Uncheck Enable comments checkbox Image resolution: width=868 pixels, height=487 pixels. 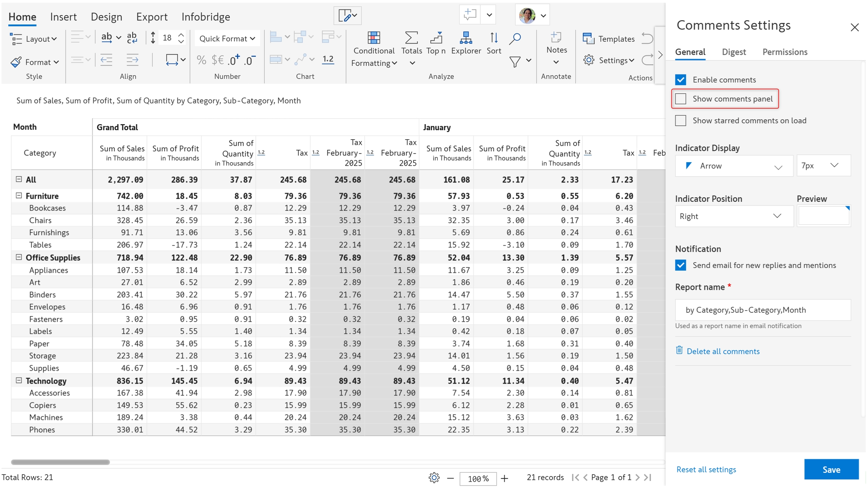click(680, 80)
